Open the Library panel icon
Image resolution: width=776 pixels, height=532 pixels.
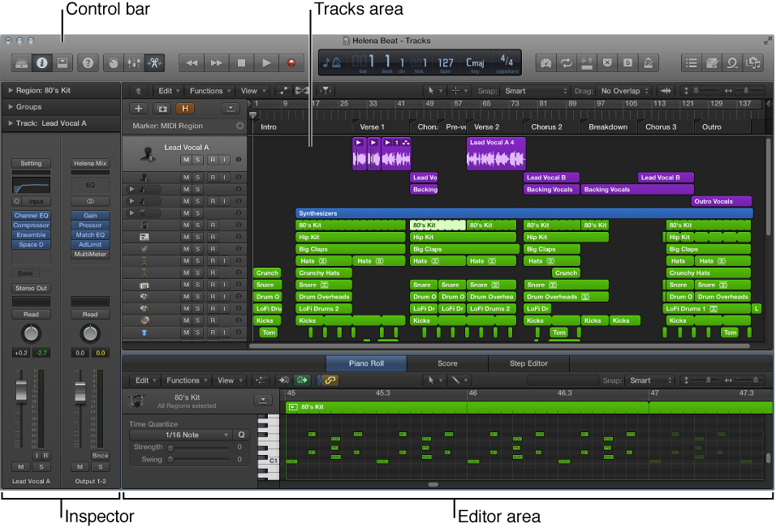point(20,62)
